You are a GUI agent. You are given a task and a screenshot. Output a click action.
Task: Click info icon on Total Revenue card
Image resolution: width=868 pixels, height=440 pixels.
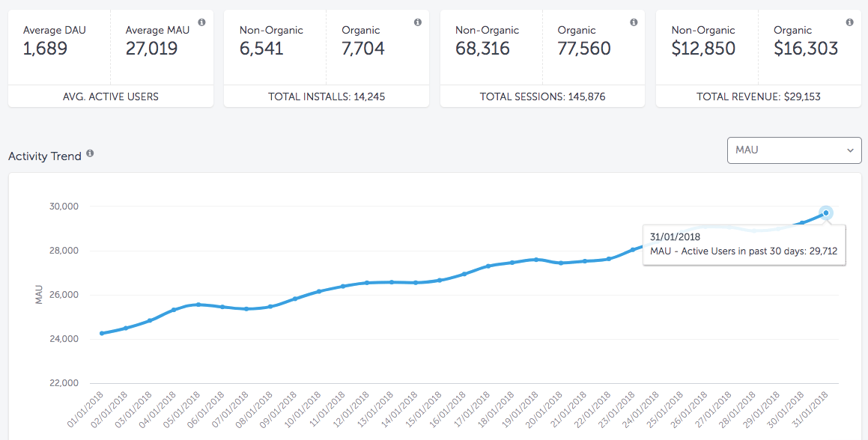(x=849, y=22)
